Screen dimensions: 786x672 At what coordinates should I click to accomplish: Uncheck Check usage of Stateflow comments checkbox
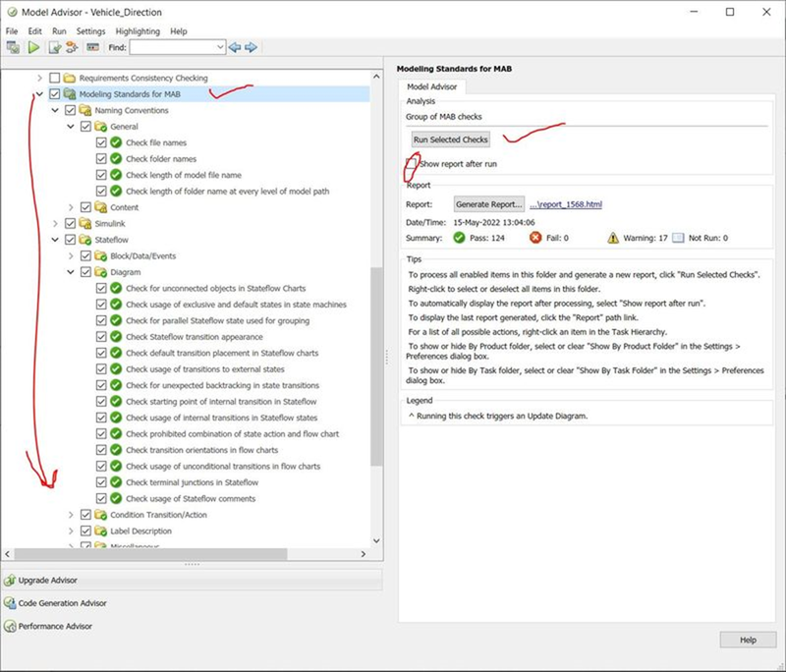click(101, 499)
